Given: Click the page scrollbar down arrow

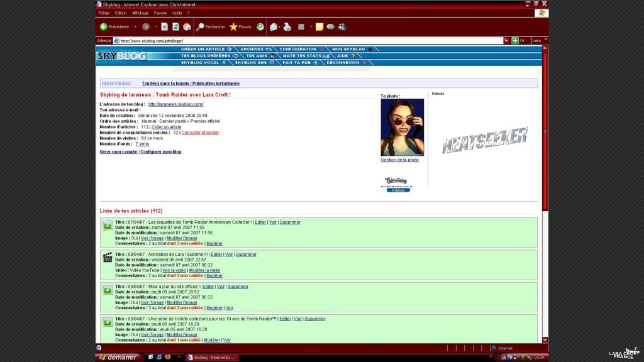Looking at the screenshot, I should pos(545,340).
